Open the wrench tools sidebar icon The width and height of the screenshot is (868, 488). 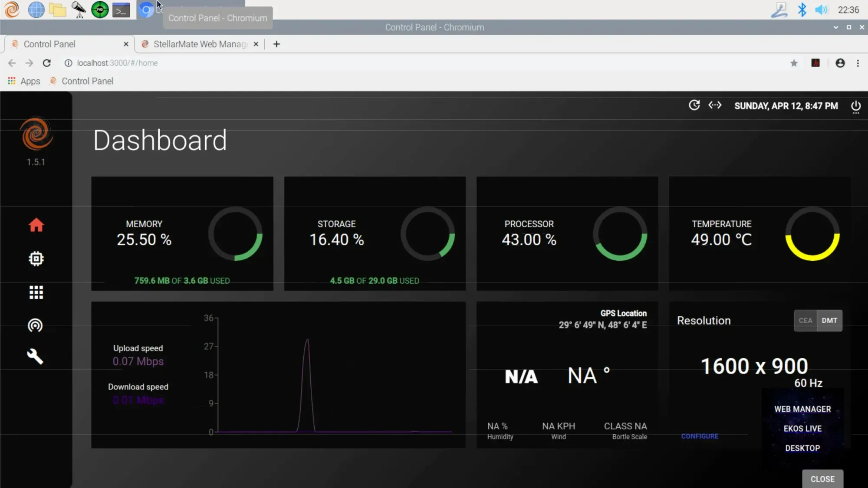click(35, 357)
